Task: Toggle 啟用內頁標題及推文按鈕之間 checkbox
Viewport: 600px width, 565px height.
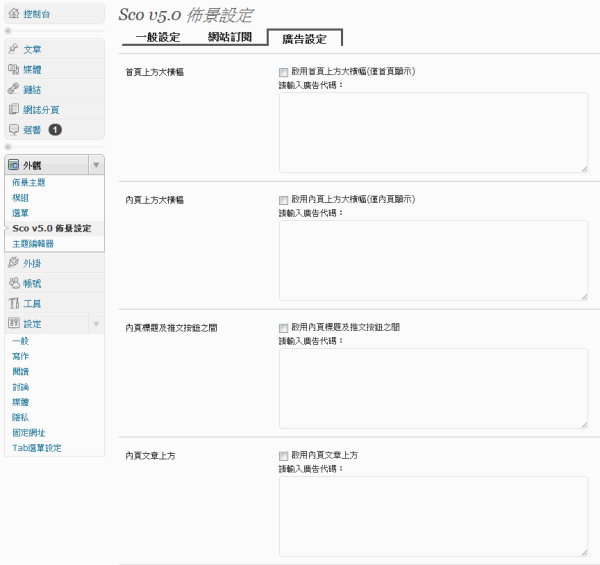Action: (x=283, y=328)
